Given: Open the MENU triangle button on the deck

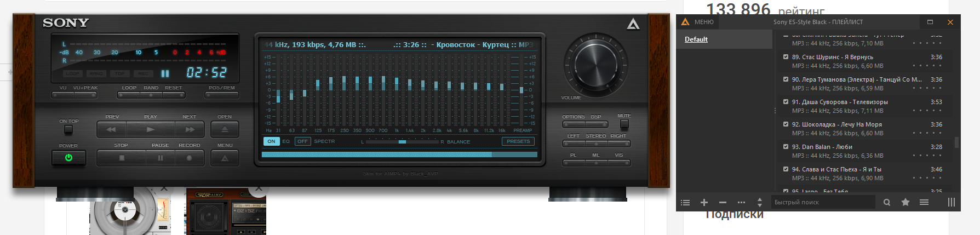Looking at the screenshot, I should tap(225, 158).
